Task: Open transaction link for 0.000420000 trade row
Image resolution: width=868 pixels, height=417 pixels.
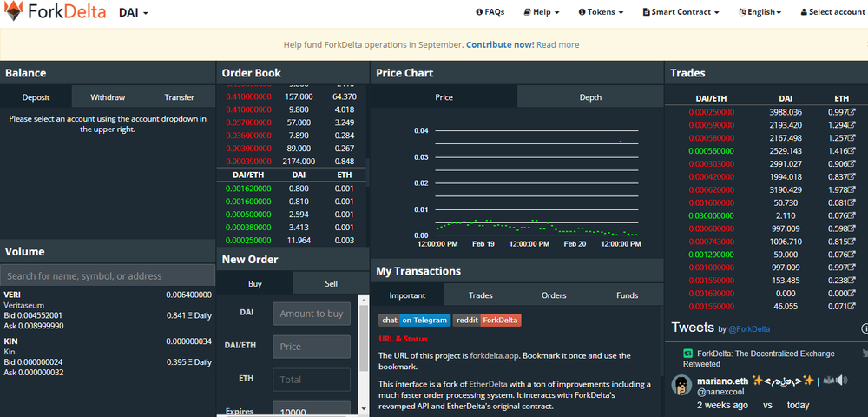Action: point(852,176)
